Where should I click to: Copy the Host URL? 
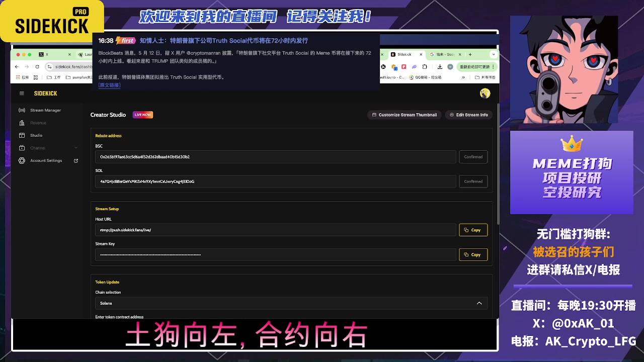pos(473,230)
